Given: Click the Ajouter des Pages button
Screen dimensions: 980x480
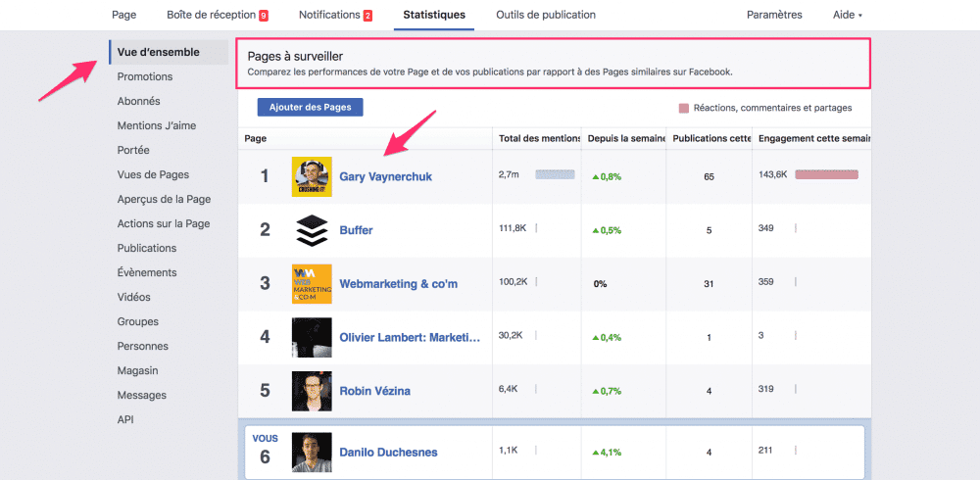Looking at the screenshot, I should pos(310,107).
